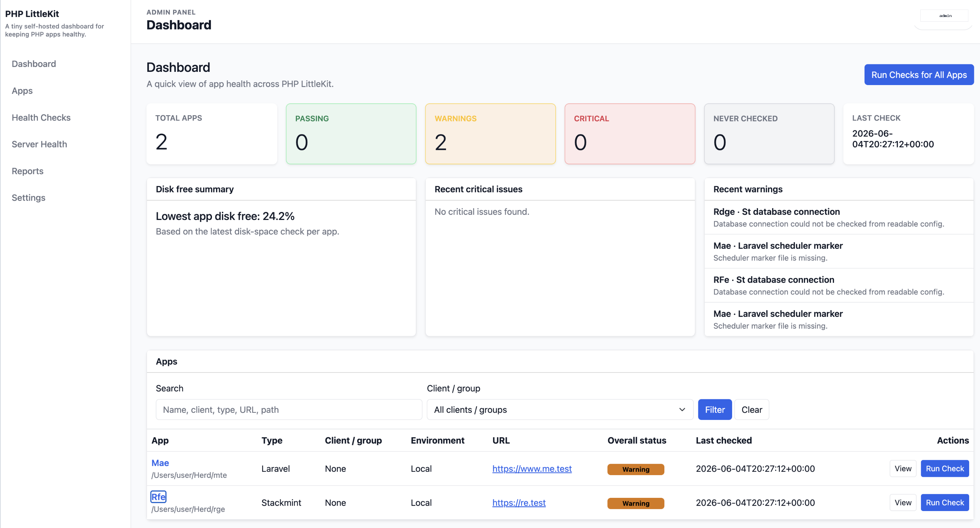
Task: Select the Passing stat card
Action: point(351,134)
